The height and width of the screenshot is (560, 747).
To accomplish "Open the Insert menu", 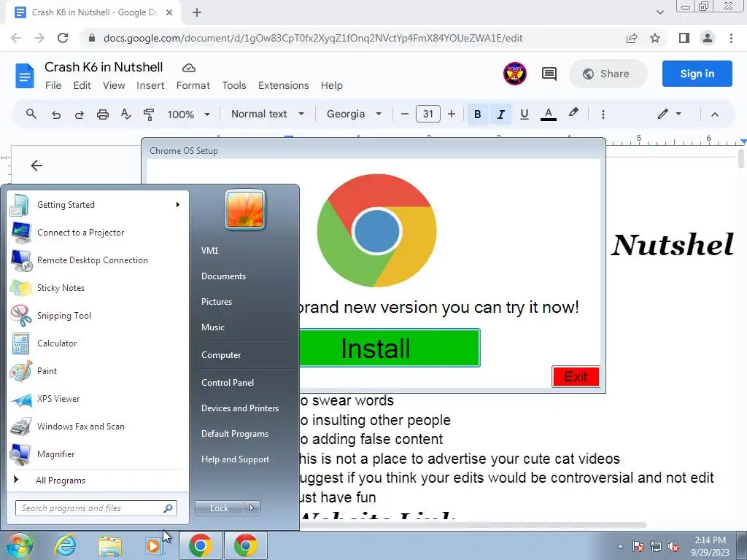I will tap(150, 86).
